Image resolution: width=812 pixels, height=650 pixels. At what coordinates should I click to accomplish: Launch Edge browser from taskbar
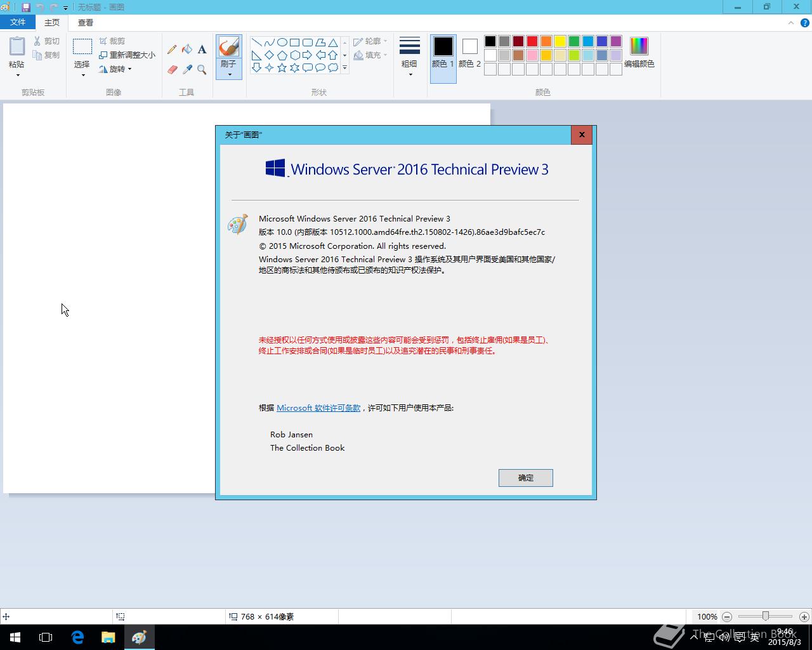pos(77,637)
